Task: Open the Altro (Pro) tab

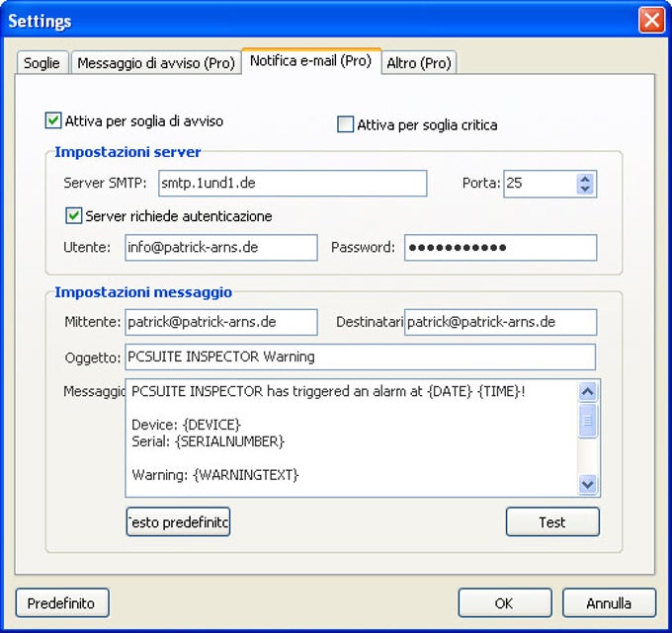Action: (x=419, y=62)
